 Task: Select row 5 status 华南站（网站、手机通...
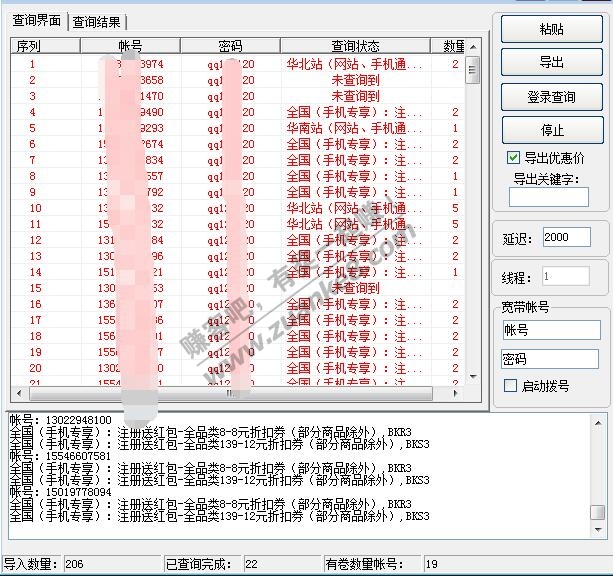[354, 128]
